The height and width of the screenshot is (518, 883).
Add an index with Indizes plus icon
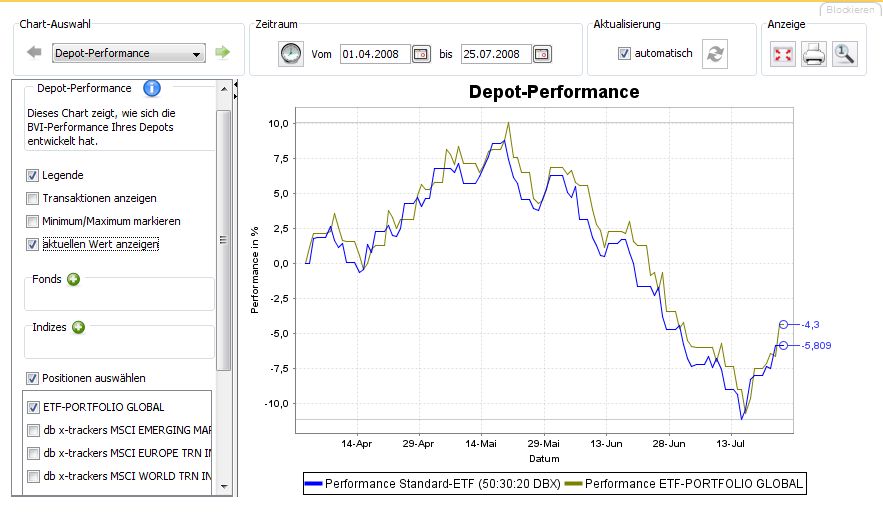click(x=78, y=326)
